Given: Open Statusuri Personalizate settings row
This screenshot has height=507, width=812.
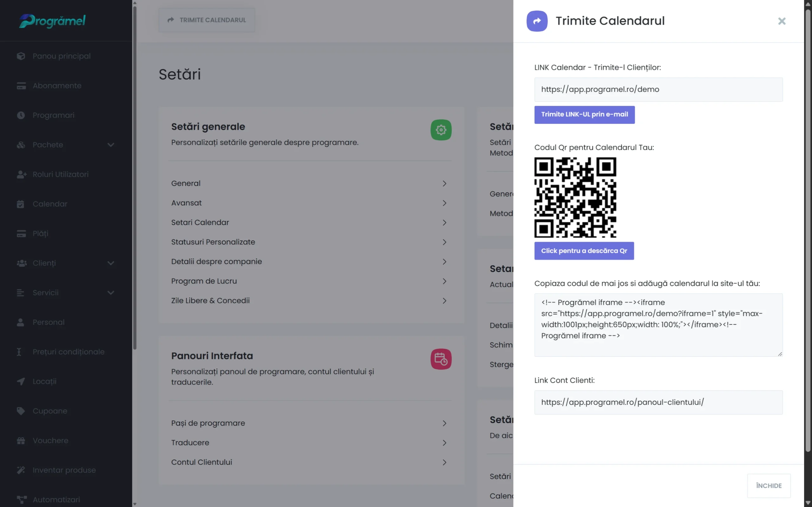Looking at the screenshot, I should (x=309, y=242).
